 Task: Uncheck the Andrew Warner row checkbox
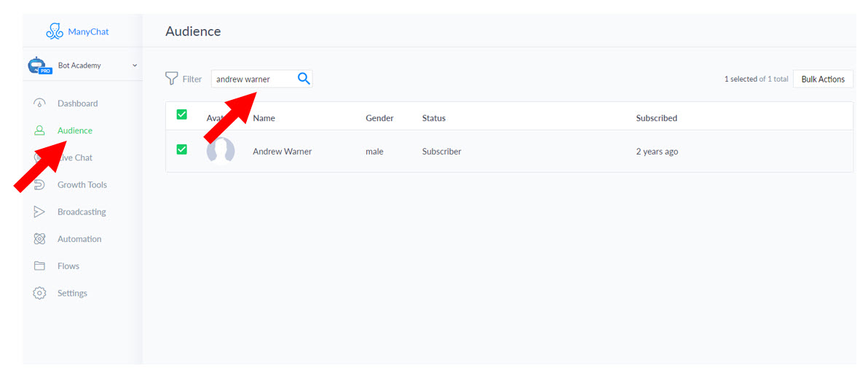pyautogui.click(x=182, y=149)
